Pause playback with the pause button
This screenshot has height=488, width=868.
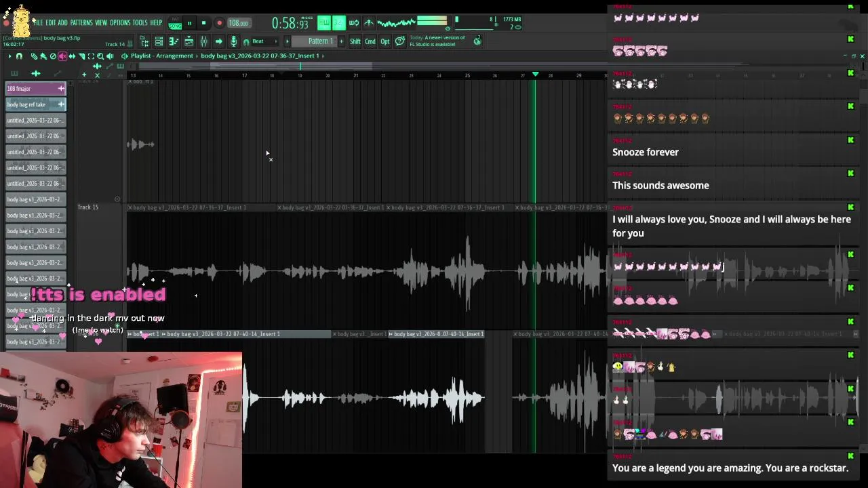coord(189,22)
